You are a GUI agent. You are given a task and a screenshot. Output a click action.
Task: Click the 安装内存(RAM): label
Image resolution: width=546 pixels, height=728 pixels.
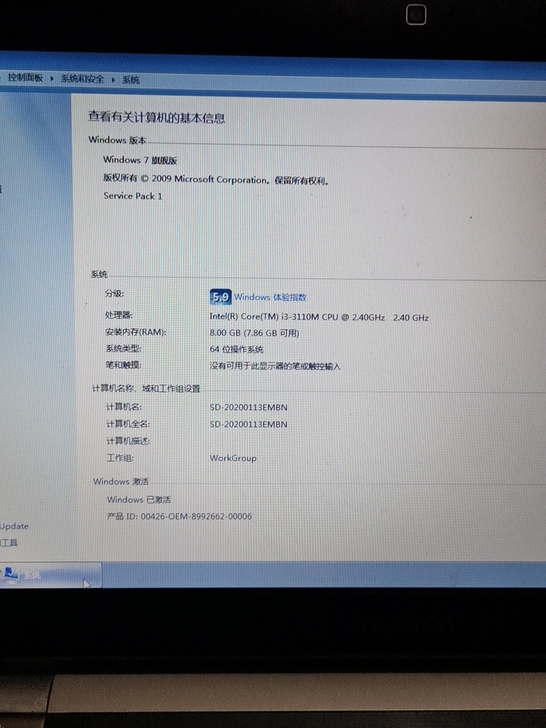tap(136, 332)
